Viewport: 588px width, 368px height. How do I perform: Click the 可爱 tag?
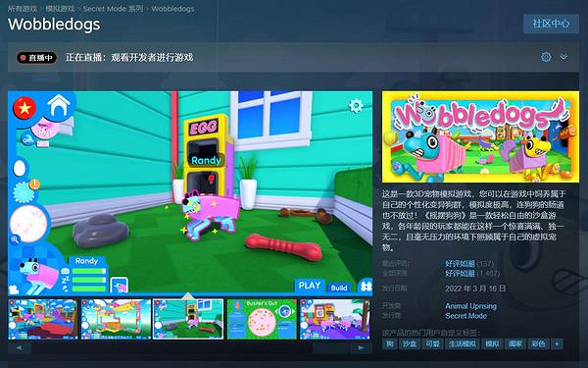tap(432, 343)
